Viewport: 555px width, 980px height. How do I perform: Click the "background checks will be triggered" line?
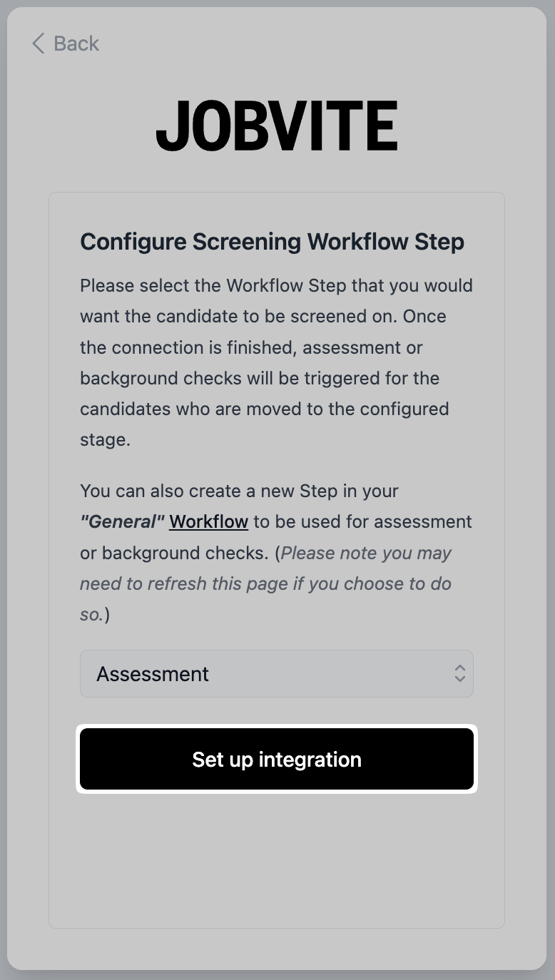click(260, 378)
